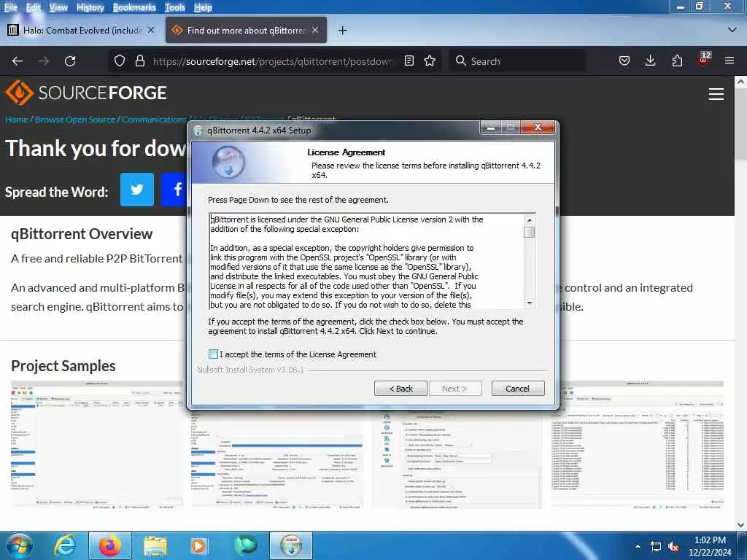Click the site security padlock icon
This screenshot has width=747, height=560.
point(139,61)
